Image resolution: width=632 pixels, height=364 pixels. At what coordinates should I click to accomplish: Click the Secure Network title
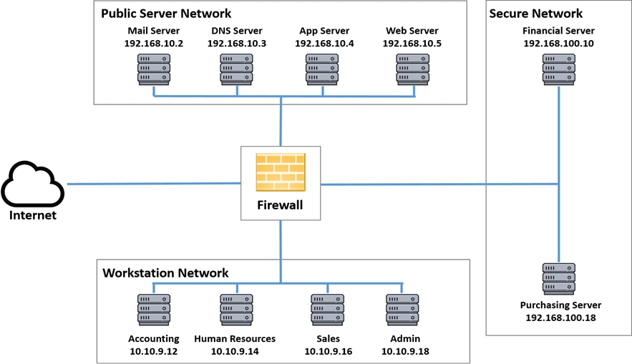click(535, 14)
